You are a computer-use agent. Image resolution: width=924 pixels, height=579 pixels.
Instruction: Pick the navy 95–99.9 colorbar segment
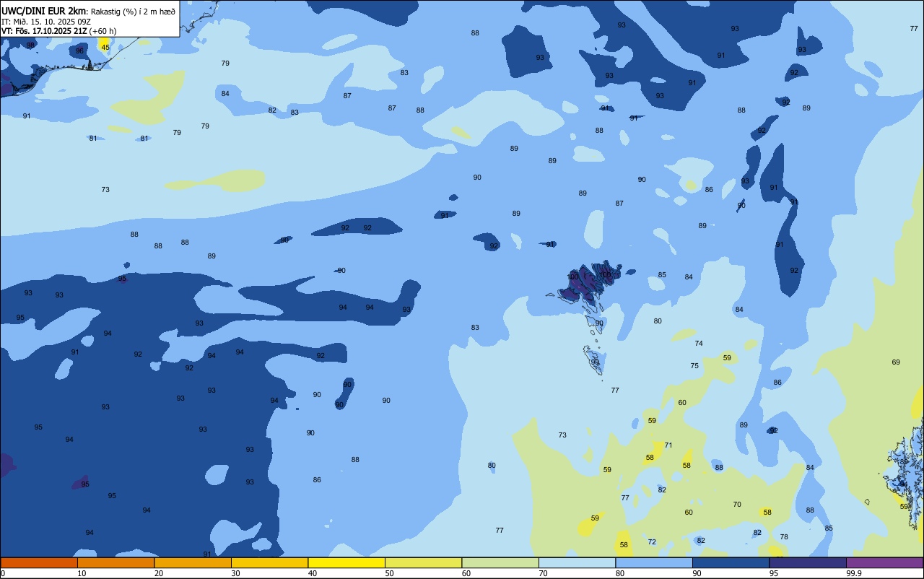click(808, 562)
